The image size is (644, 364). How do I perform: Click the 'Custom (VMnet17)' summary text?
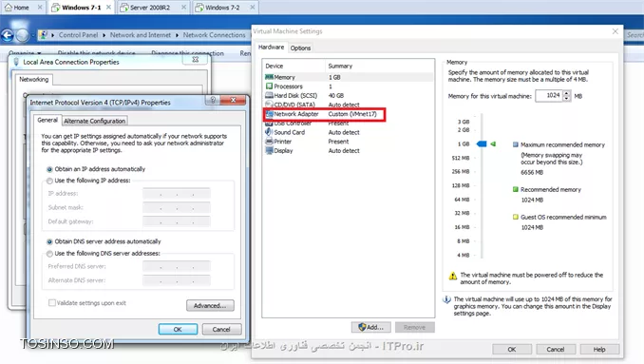click(x=352, y=114)
